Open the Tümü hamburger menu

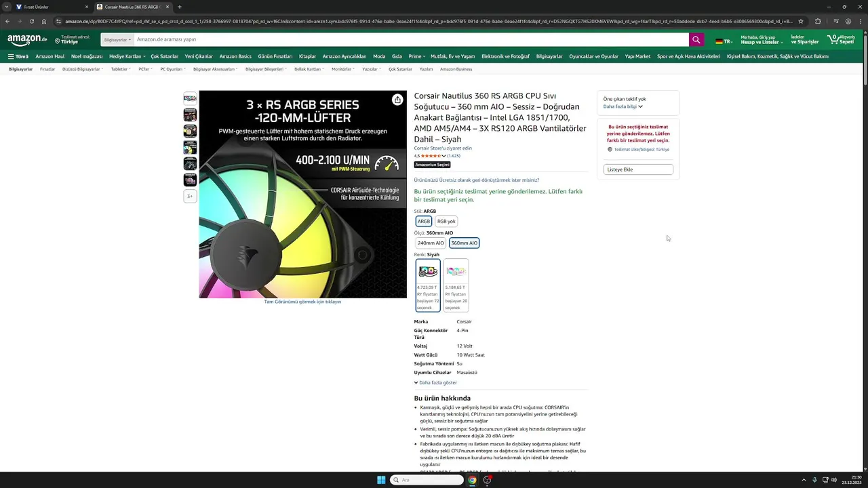(x=18, y=56)
